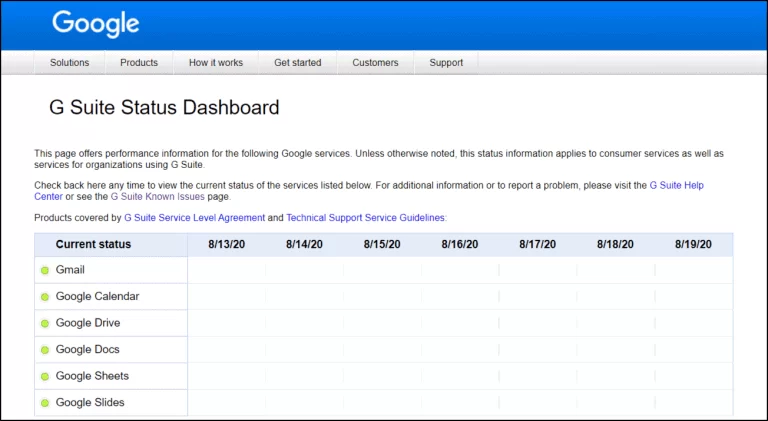Click the Google logo in the header
Image resolution: width=768 pixels, height=421 pixels.
[x=96, y=24]
